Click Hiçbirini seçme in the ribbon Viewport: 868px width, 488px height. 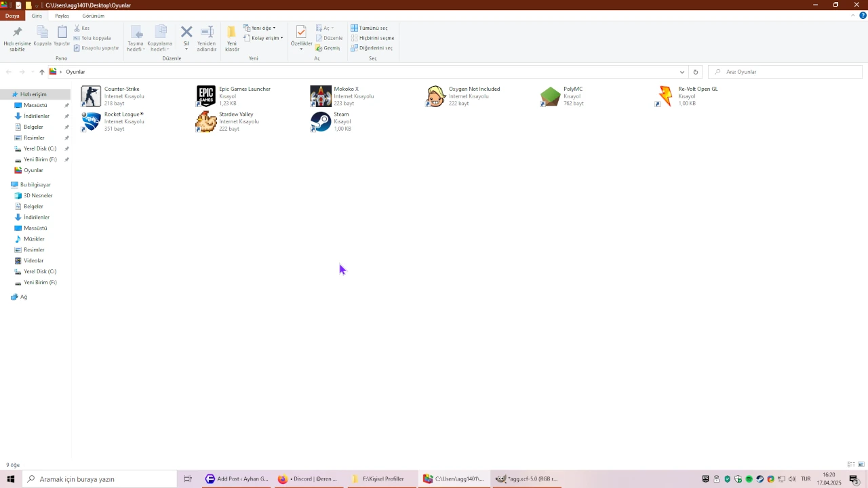click(x=372, y=38)
